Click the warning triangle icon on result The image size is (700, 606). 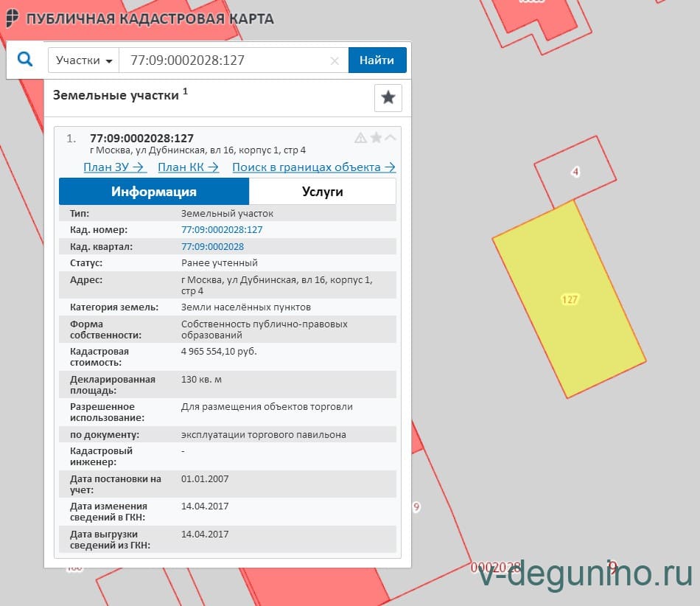pyautogui.click(x=360, y=138)
